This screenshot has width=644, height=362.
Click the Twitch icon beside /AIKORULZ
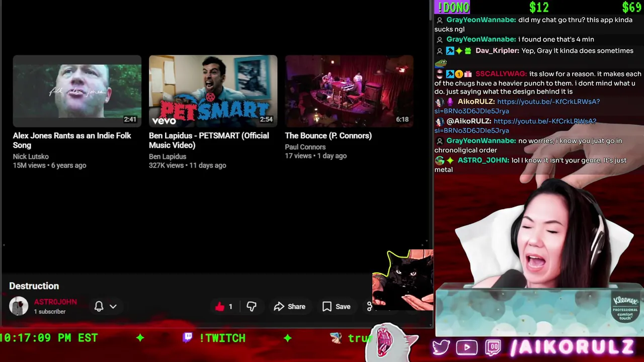[x=494, y=347]
